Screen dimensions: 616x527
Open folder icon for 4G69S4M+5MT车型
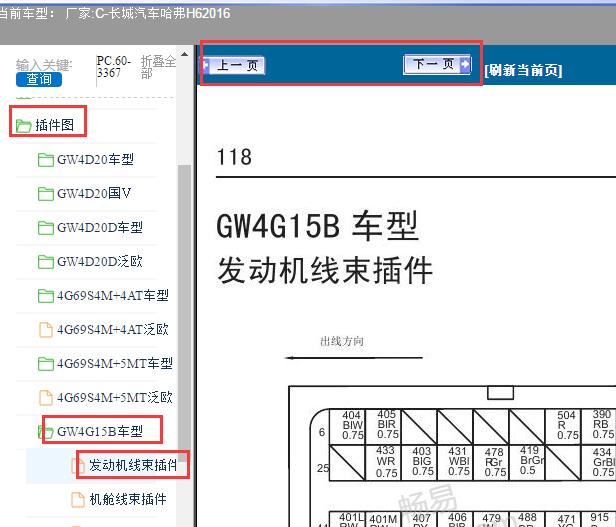point(46,364)
